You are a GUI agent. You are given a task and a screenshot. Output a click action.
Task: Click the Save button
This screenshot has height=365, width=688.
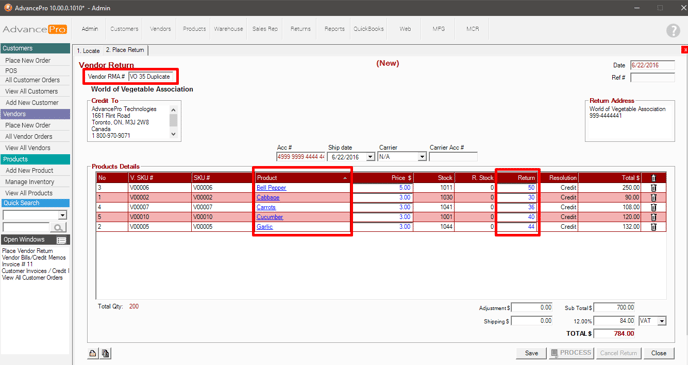coord(531,353)
